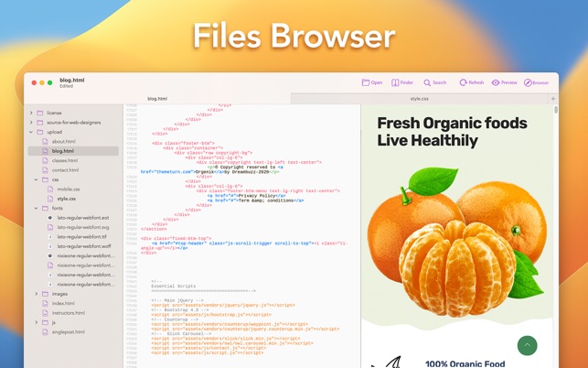This screenshot has height=368, width=588.
Task: Click the js folder icon
Action: point(45,322)
